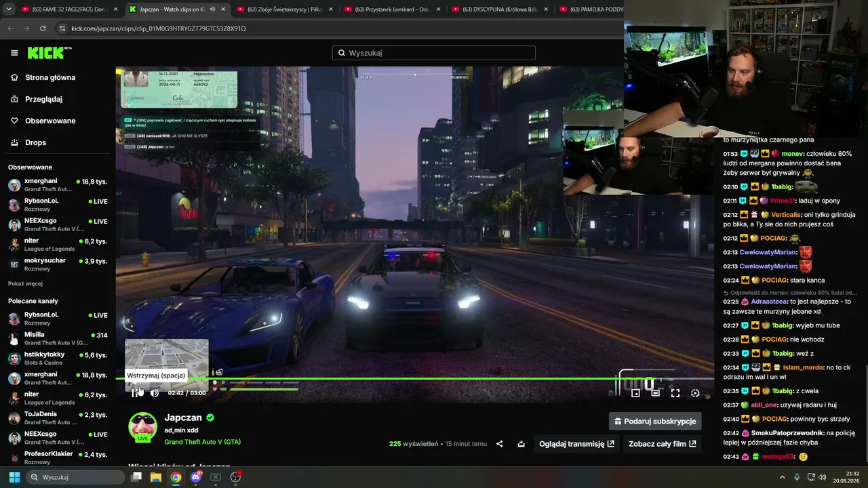
Task: Switch to Przystanek Lombard browser tab
Action: coord(393,9)
